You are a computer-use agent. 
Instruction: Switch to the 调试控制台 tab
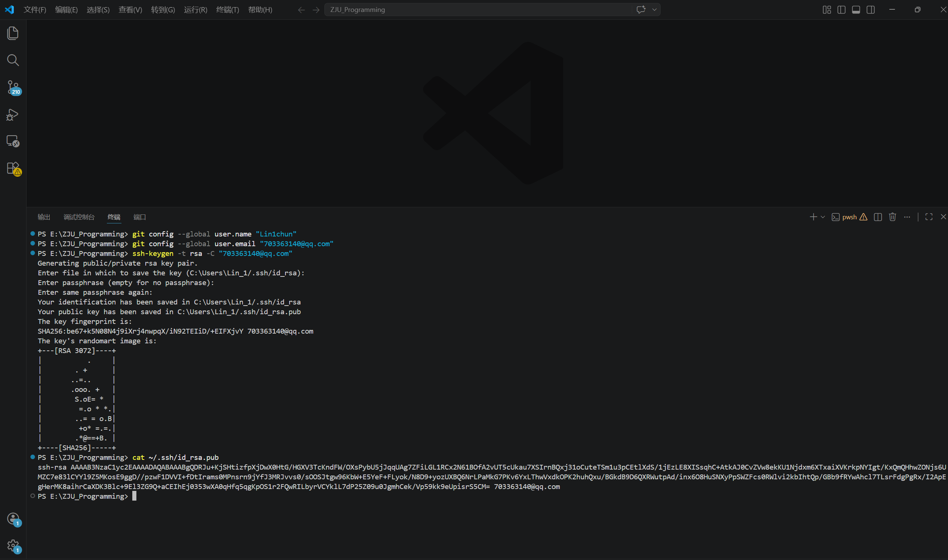[79, 217]
